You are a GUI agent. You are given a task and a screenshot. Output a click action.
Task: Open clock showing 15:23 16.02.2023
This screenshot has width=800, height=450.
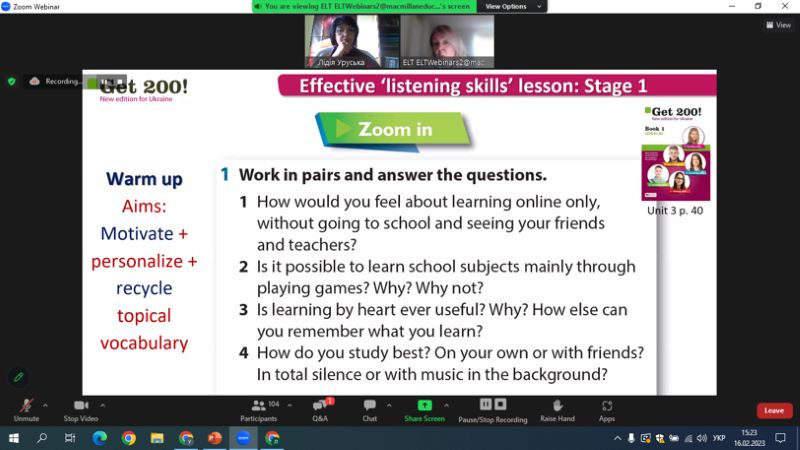point(749,438)
